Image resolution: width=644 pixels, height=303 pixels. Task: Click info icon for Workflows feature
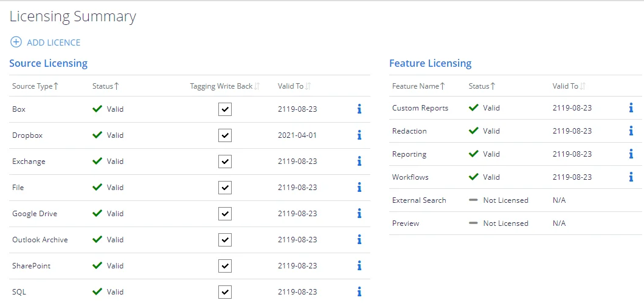631,177
